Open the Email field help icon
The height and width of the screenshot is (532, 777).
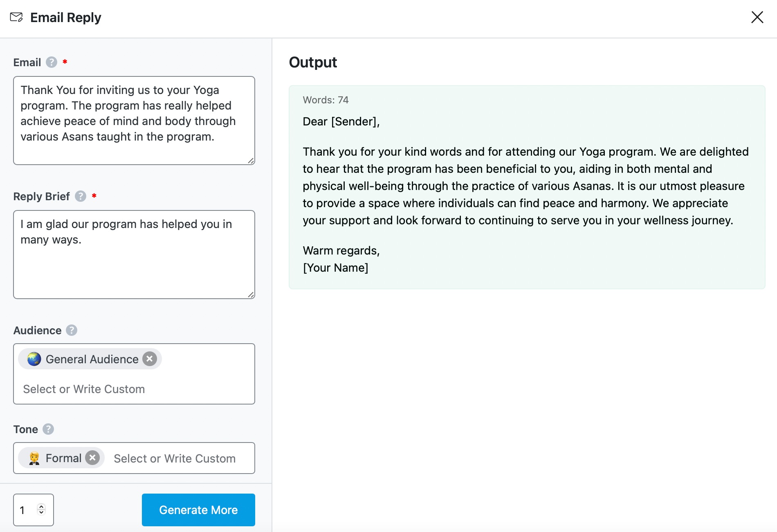(x=52, y=62)
